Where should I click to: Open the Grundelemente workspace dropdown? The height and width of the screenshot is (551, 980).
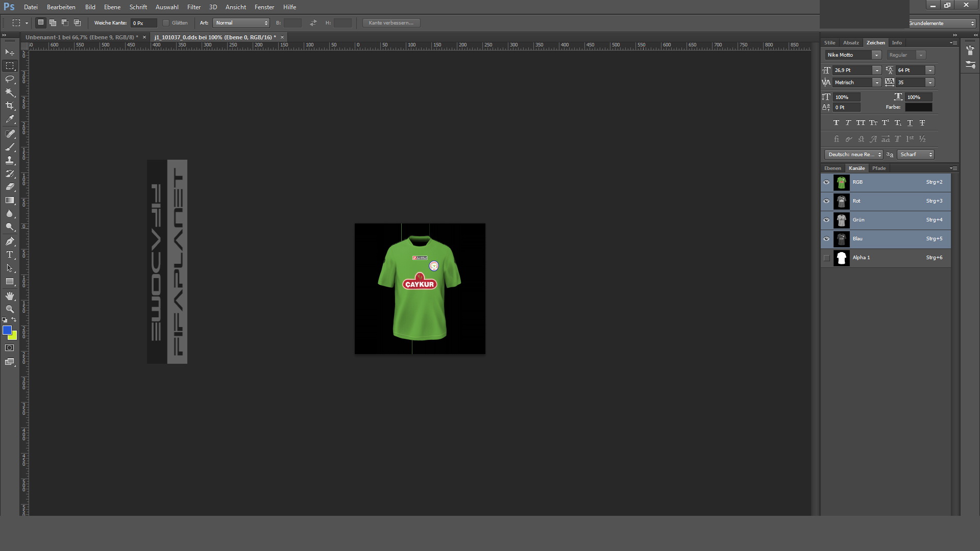(x=941, y=23)
